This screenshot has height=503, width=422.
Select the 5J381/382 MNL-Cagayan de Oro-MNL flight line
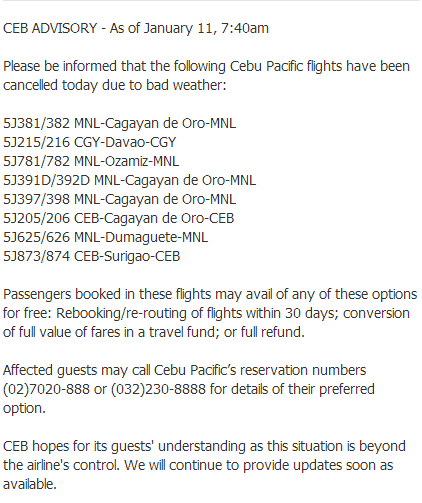[119, 123]
